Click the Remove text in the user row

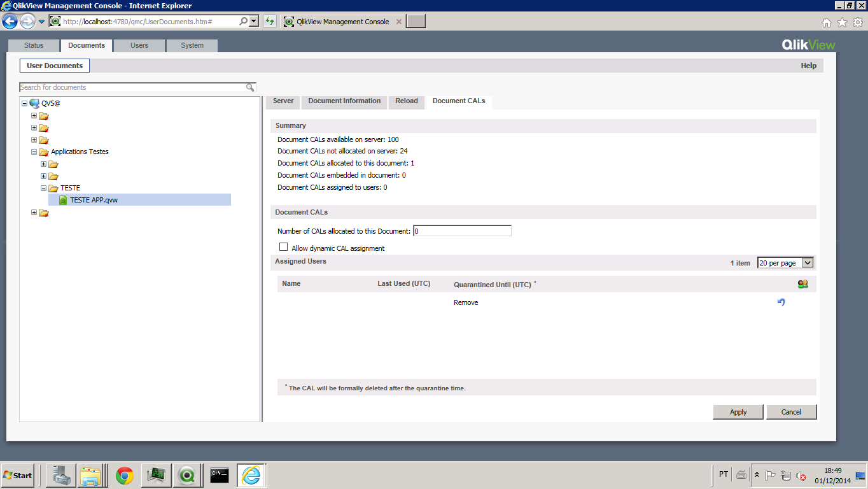pyautogui.click(x=466, y=302)
